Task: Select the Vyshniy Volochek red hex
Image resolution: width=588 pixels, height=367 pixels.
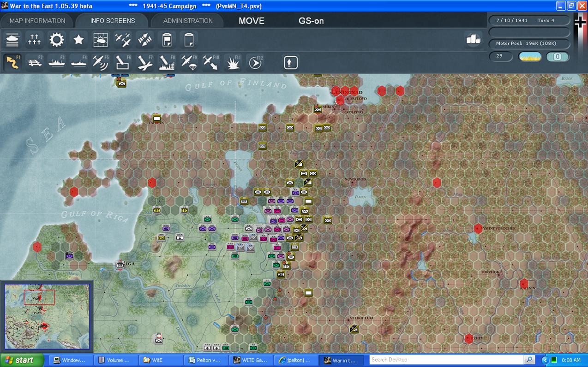Action: point(478,228)
